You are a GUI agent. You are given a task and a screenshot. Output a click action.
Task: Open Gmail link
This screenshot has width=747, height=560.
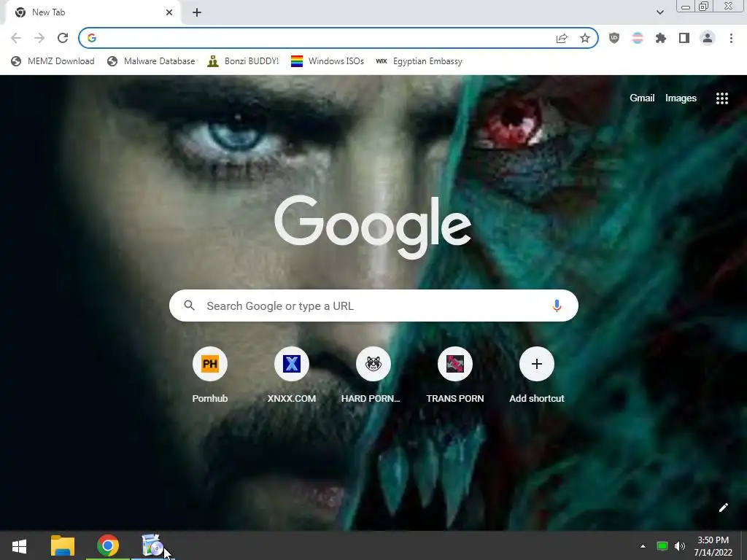pyautogui.click(x=642, y=98)
